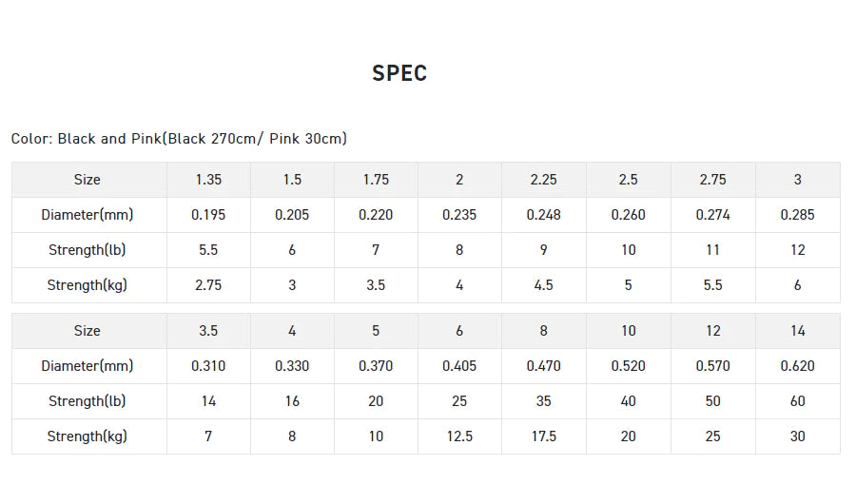Select the 60 lb strength cell
856x504 pixels.
[797, 401]
